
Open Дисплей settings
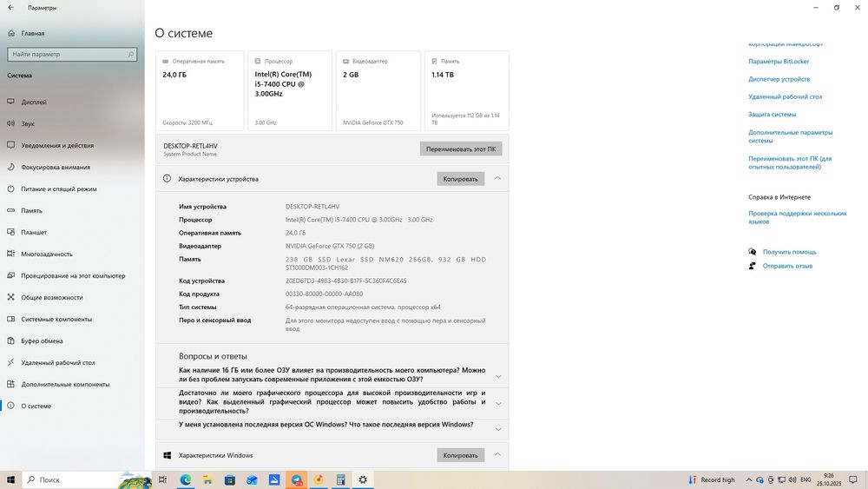pyautogui.click(x=72, y=102)
